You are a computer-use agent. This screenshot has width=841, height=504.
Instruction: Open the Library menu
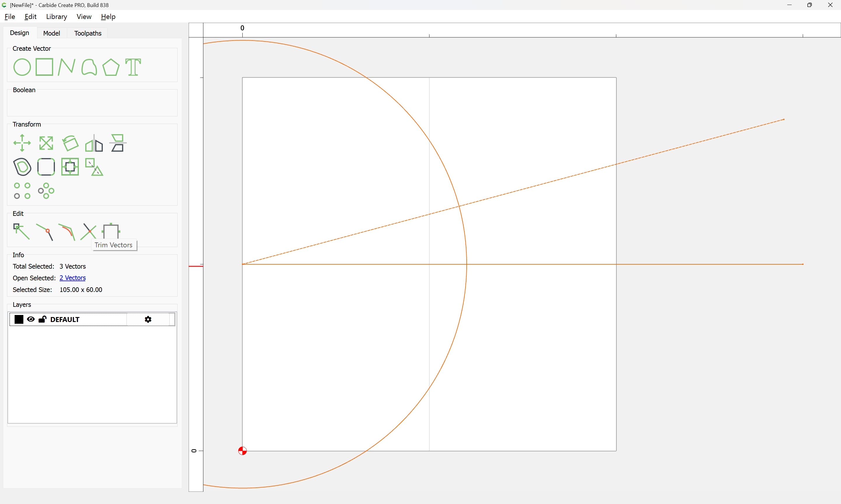[x=56, y=17]
